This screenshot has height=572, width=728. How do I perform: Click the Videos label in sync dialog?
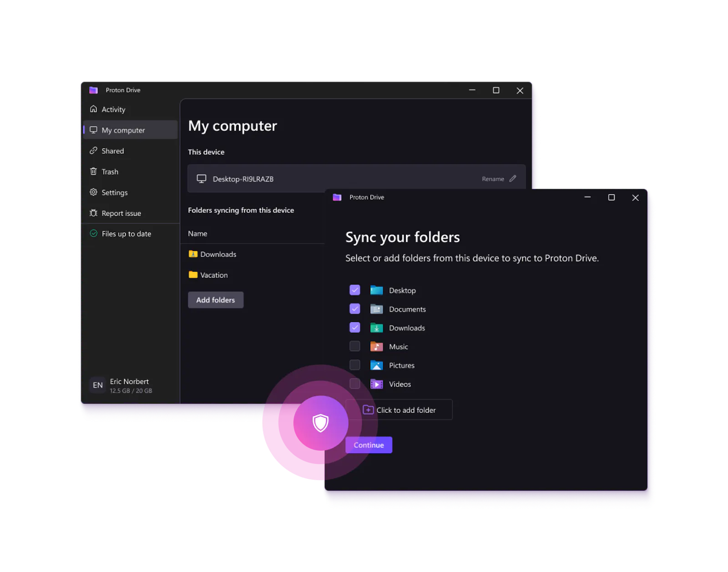click(x=400, y=384)
